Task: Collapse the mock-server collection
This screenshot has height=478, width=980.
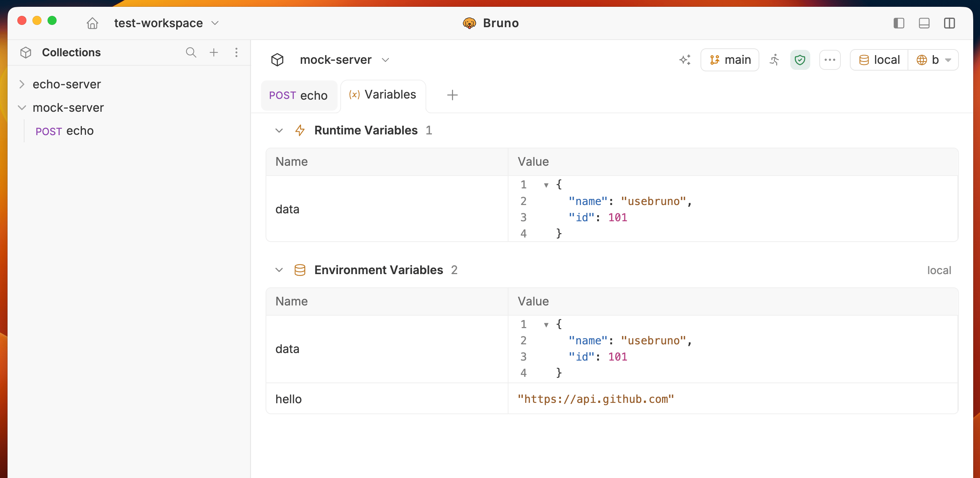Action: [x=22, y=108]
